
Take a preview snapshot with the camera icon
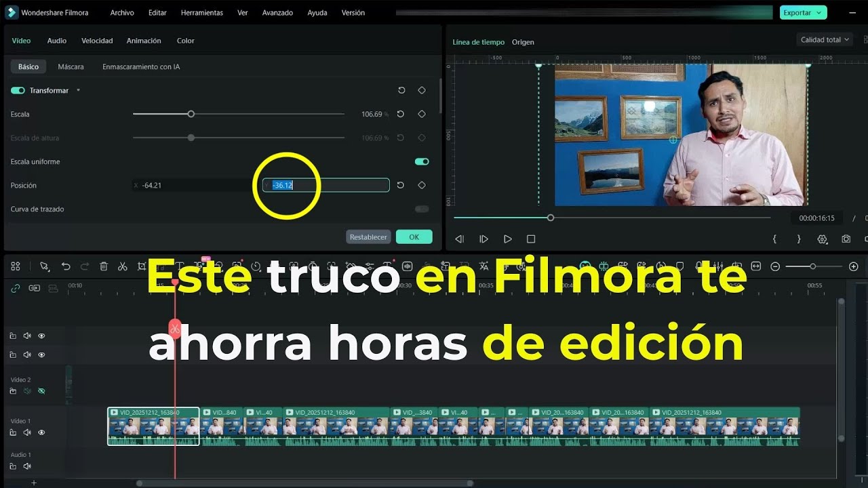coord(846,239)
